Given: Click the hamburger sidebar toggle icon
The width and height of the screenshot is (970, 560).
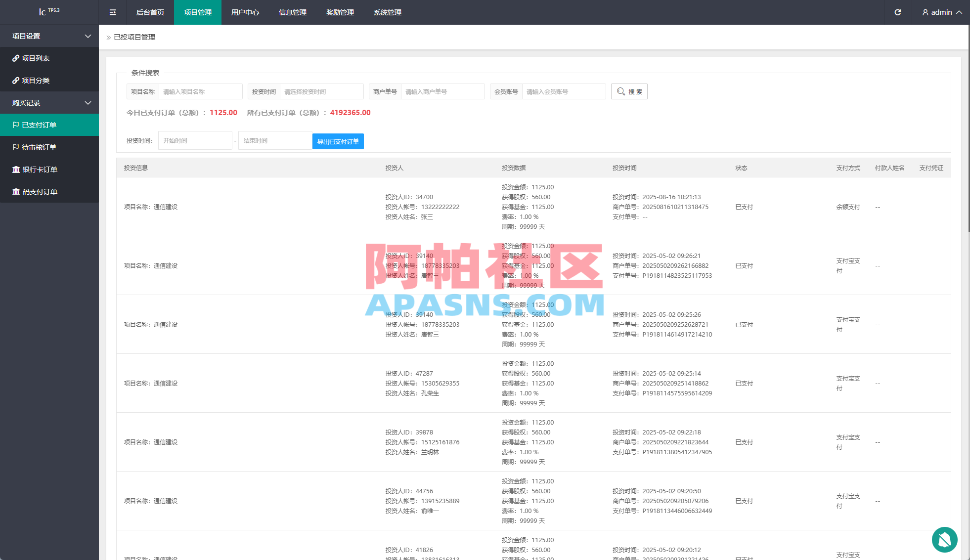Looking at the screenshot, I should pos(113,12).
